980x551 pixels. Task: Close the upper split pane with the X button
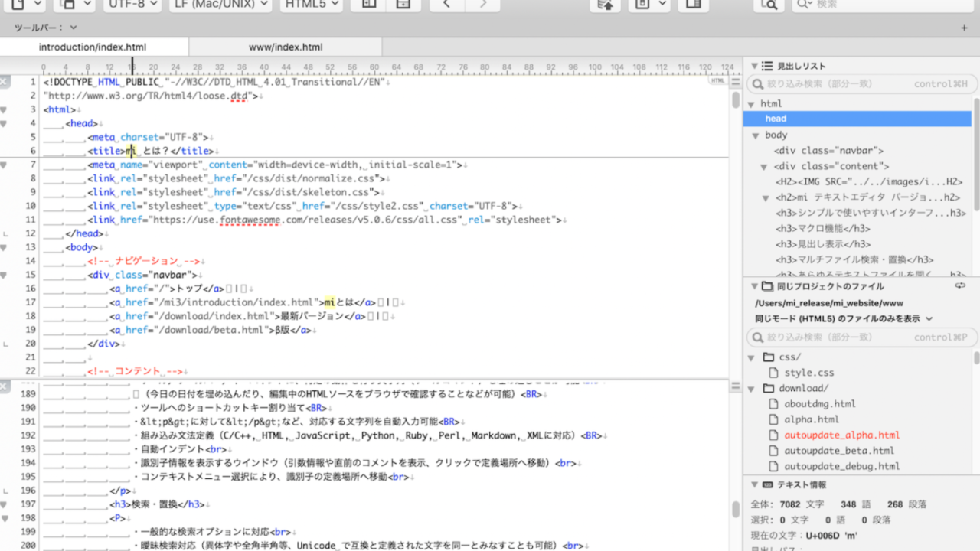(x=5, y=81)
